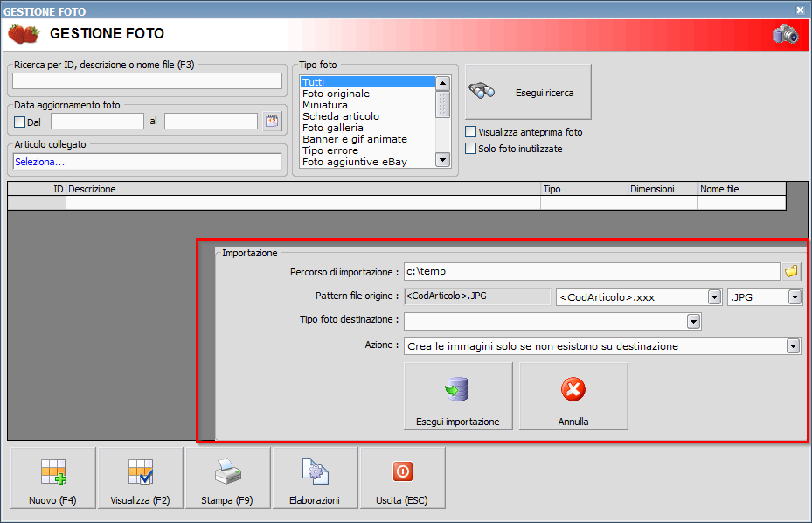Click Tipo foto list scroll up arrow
812x523 pixels.
(442, 83)
